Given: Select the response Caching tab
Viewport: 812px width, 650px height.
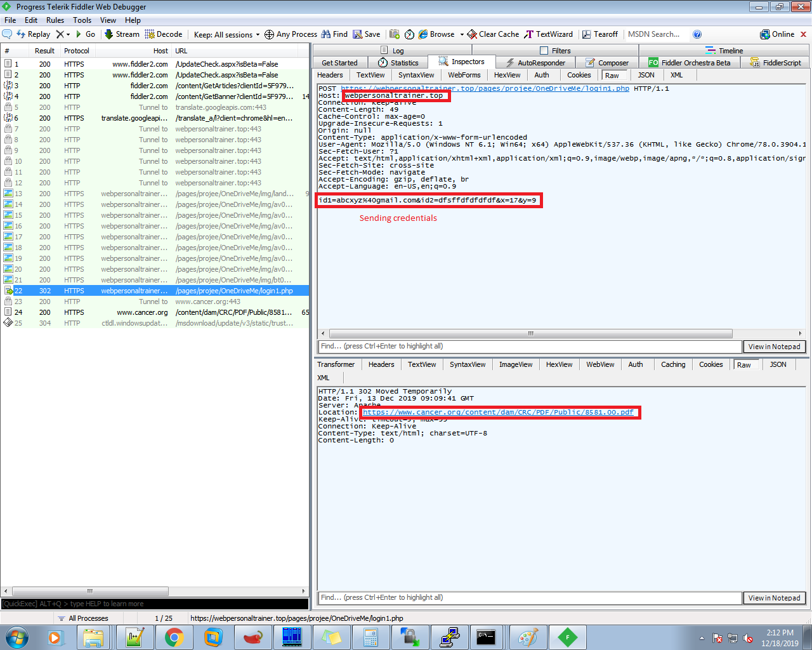Looking at the screenshot, I should click(673, 364).
